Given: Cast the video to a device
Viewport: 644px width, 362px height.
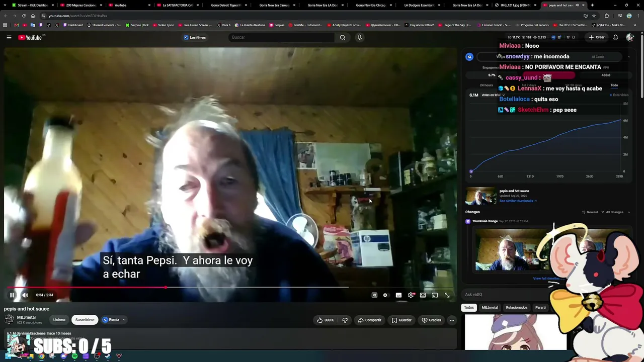Looking at the screenshot, I should (x=435, y=295).
